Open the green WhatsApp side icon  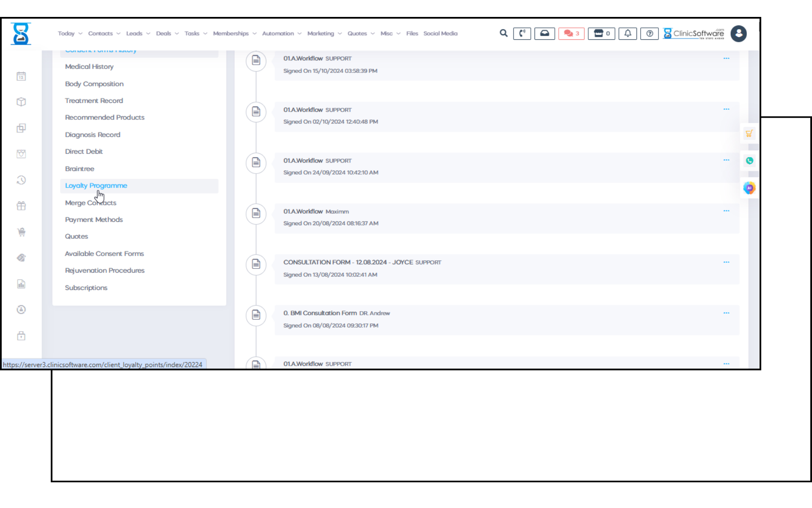[749, 161]
